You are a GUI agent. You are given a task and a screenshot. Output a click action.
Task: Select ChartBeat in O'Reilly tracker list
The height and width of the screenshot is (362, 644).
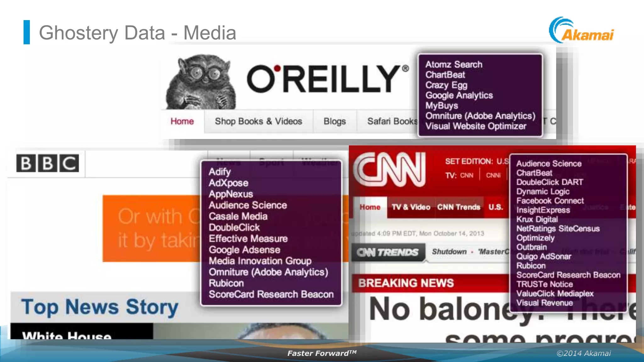445,75
